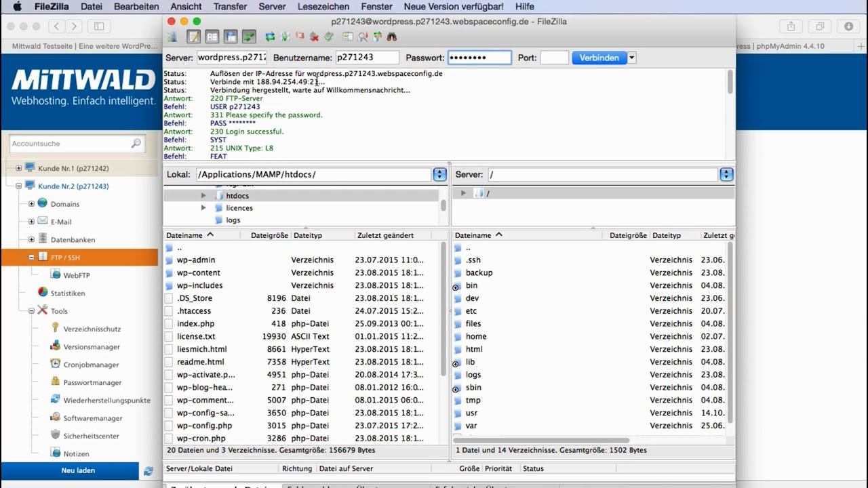This screenshot has height=488, width=868.
Task: Click the Datenbanken database icon in sidebar
Action: pos(43,239)
